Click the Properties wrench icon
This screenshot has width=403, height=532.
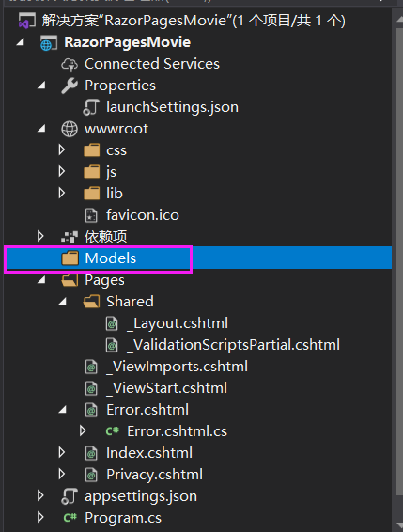[x=70, y=86]
